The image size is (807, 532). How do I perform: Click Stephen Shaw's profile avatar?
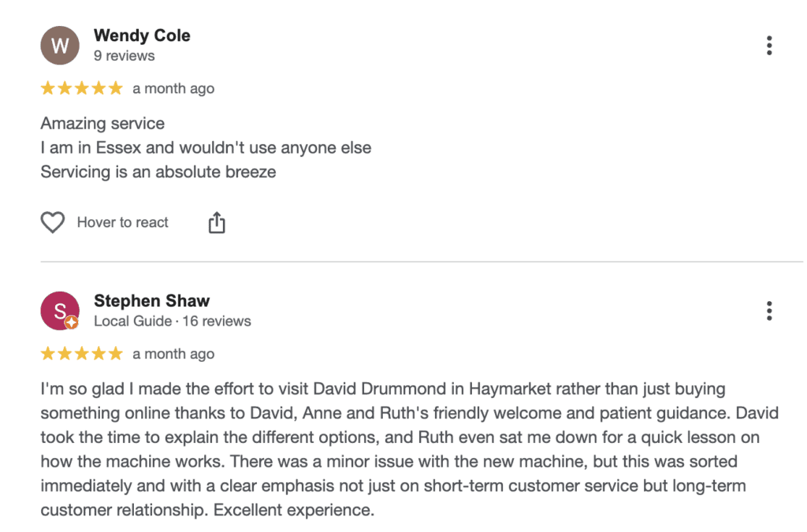pos(60,311)
